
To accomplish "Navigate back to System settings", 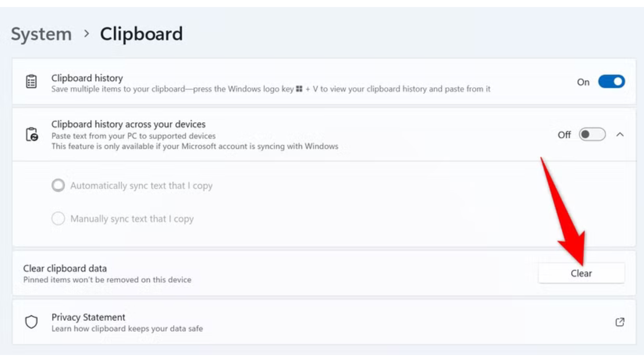I will point(41,34).
